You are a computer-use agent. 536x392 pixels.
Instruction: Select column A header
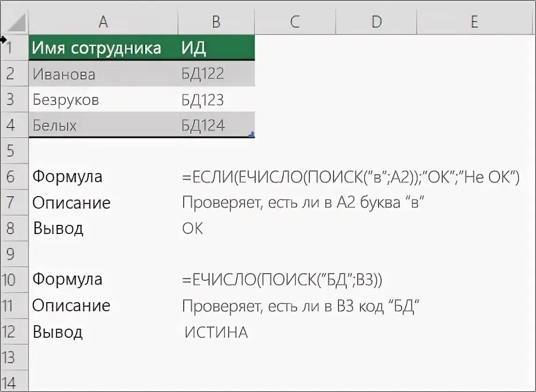[103, 22]
